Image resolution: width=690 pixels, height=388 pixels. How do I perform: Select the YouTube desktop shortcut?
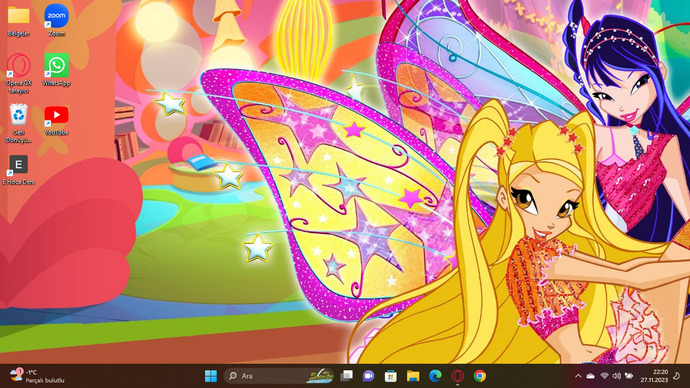(56, 120)
